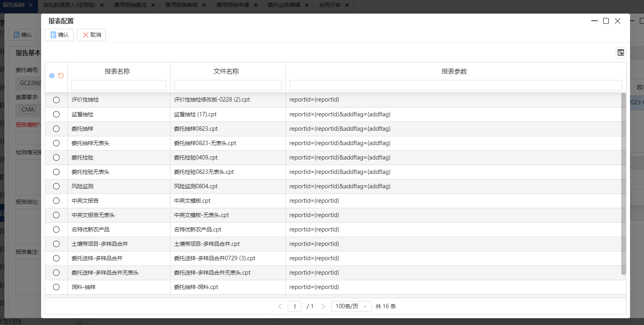Maximize the 报表配置 dialog window
Screen dimensions: 644x325
click(606, 21)
